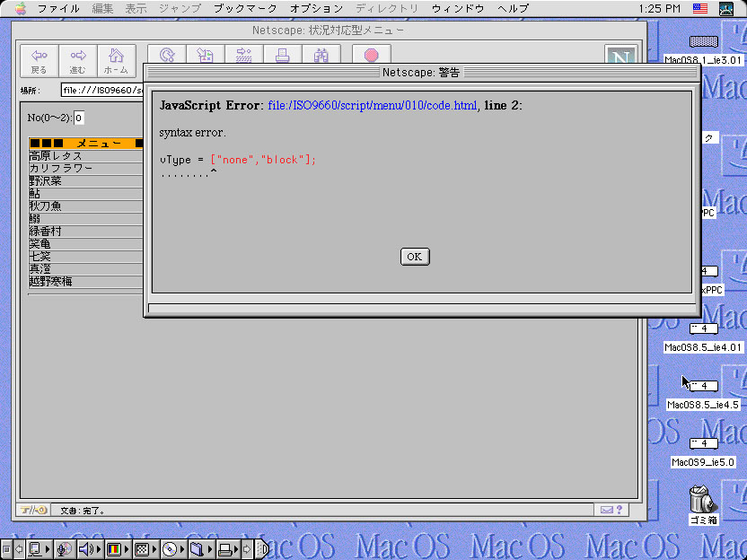The image size is (747, 560).
Task: Open the ウィンドウ menu
Action: pyautogui.click(x=458, y=9)
